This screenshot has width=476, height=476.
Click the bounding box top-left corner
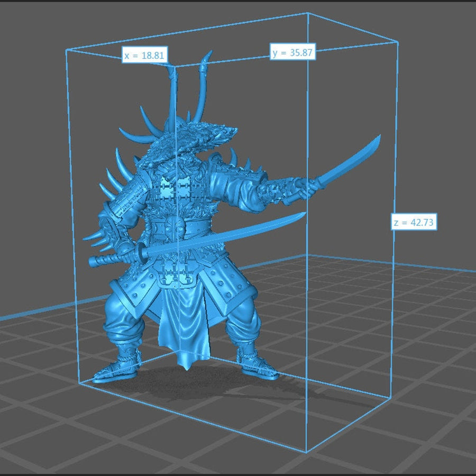pyautogui.click(x=66, y=50)
